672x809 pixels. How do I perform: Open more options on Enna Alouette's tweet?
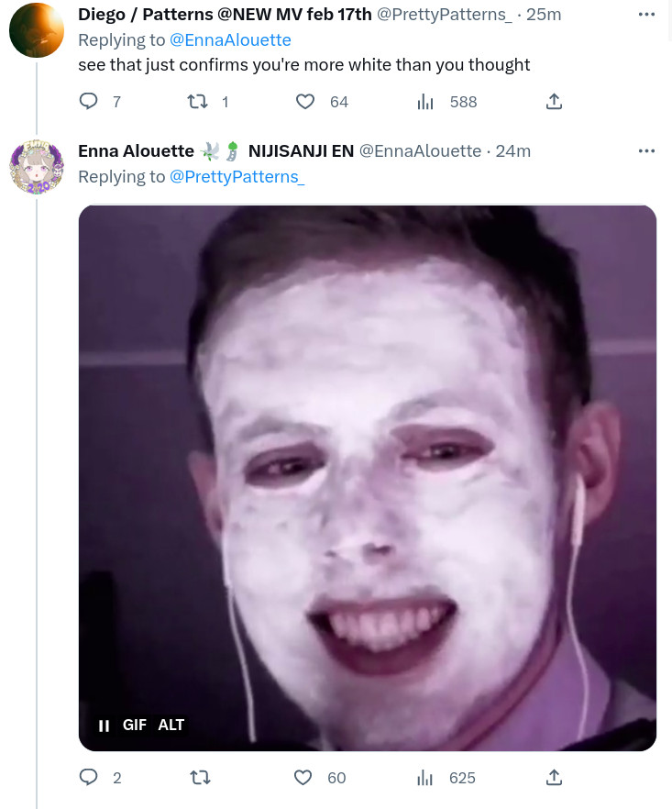(646, 151)
